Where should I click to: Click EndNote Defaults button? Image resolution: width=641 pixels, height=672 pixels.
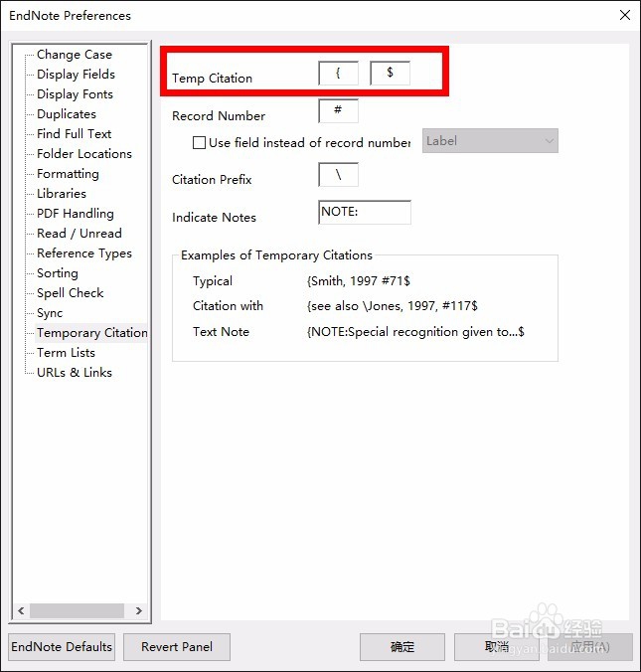tap(62, 647)
